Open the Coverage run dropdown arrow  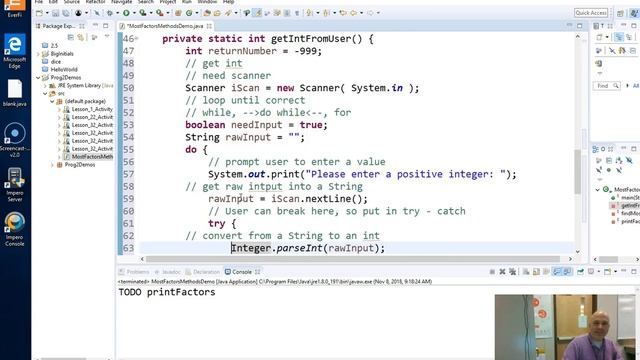150,13
